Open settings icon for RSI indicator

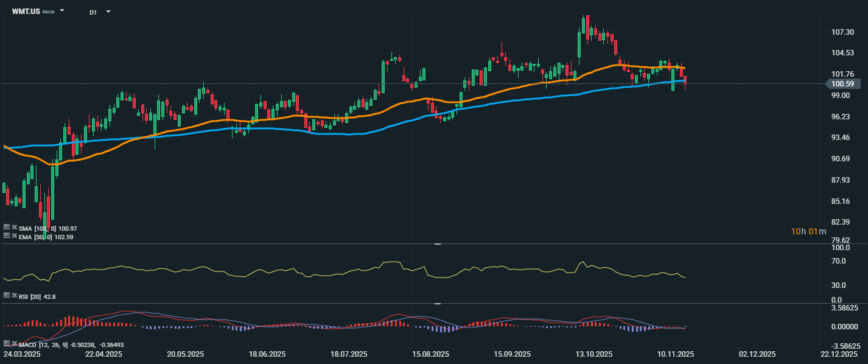7,295
